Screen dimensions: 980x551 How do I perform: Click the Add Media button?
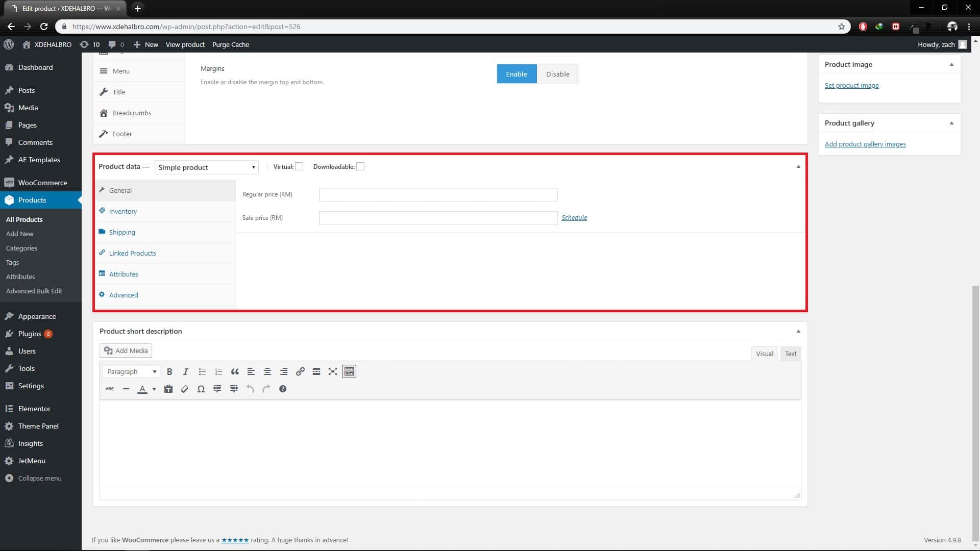pos(126,350)
